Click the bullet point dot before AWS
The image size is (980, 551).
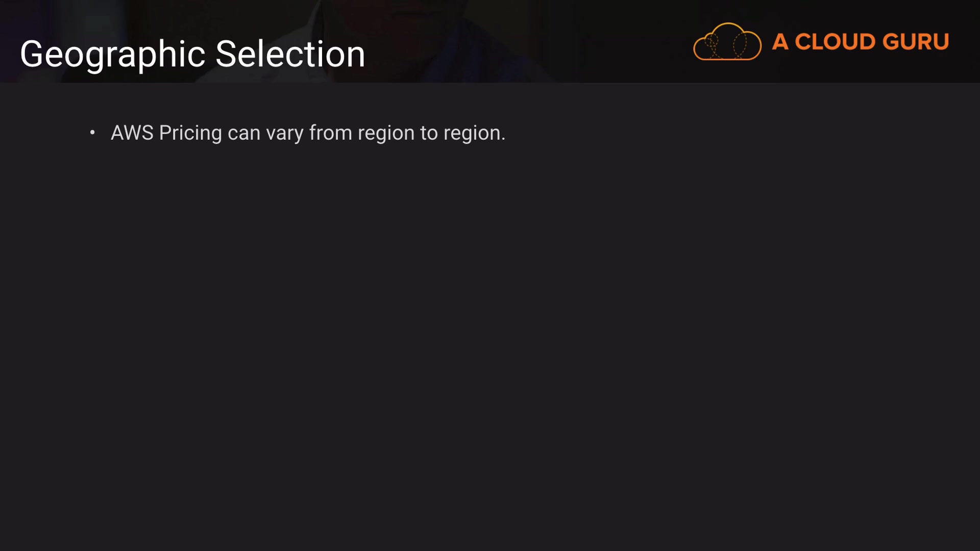[x=92, y=133]
